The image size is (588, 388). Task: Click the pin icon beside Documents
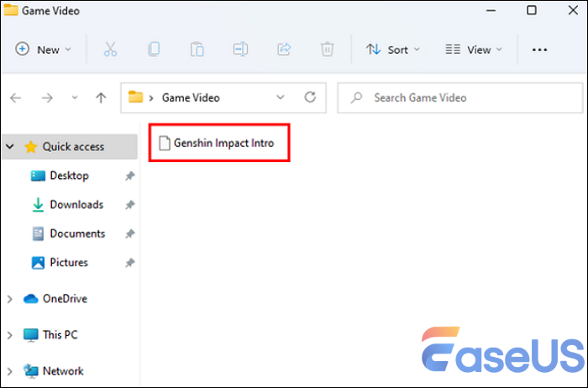[129, 233]
